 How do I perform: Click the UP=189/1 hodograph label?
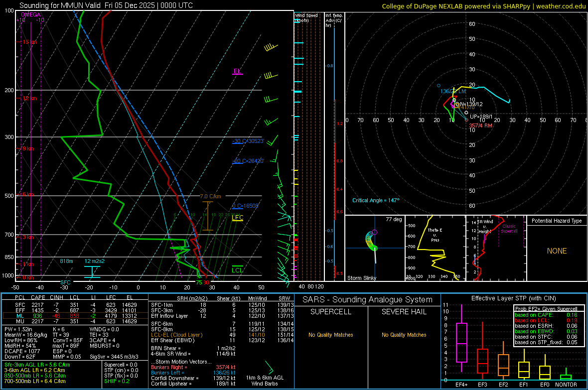[481, 117]
